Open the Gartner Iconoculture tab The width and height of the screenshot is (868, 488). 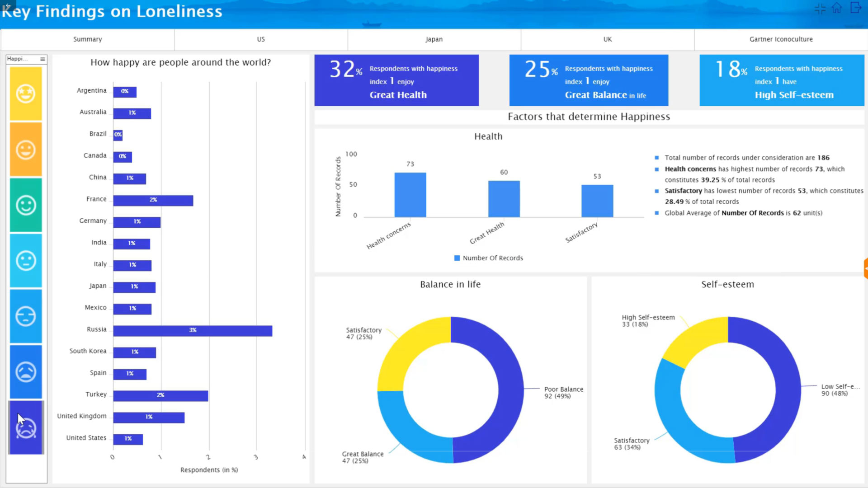[781, 39]
